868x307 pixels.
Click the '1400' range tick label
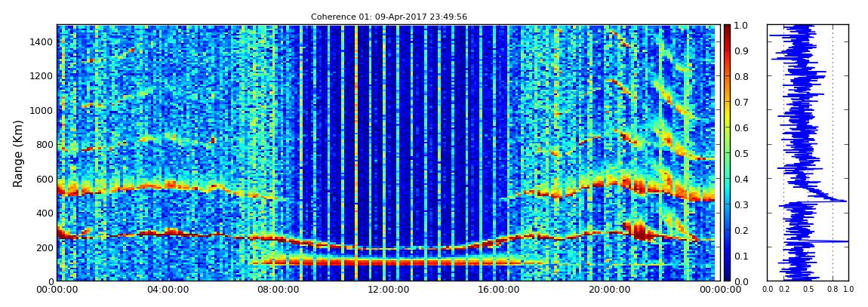click(x=42, y=41)
